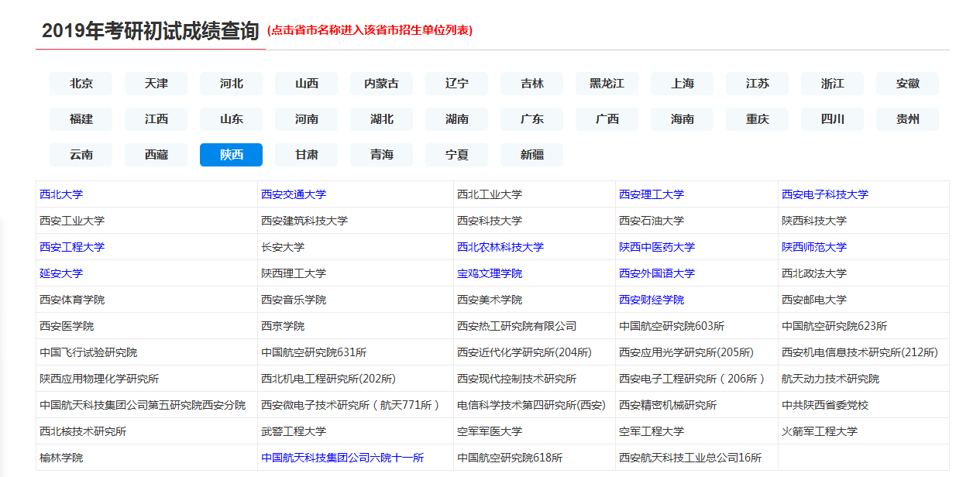Open 西北农林科技大学 score query
Screen dimensions: 980x477
pyautogui.click(x=500, y=246)
